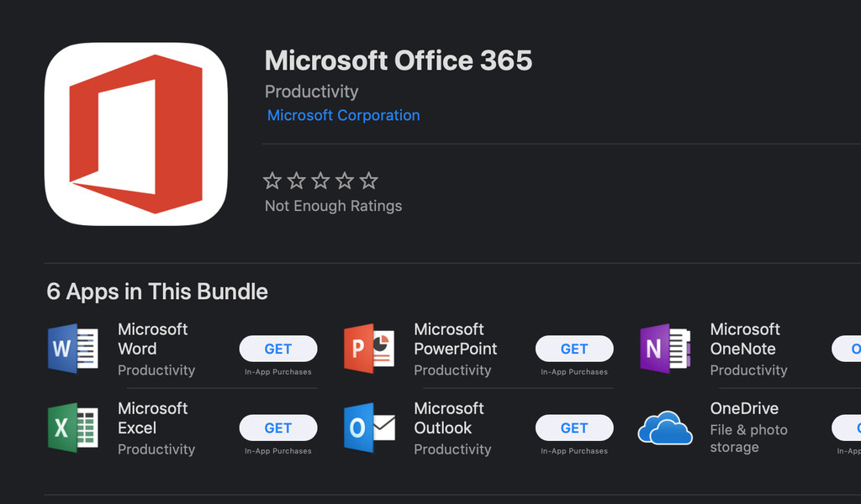Select the Microsoft Word name text

click(153, 339)
